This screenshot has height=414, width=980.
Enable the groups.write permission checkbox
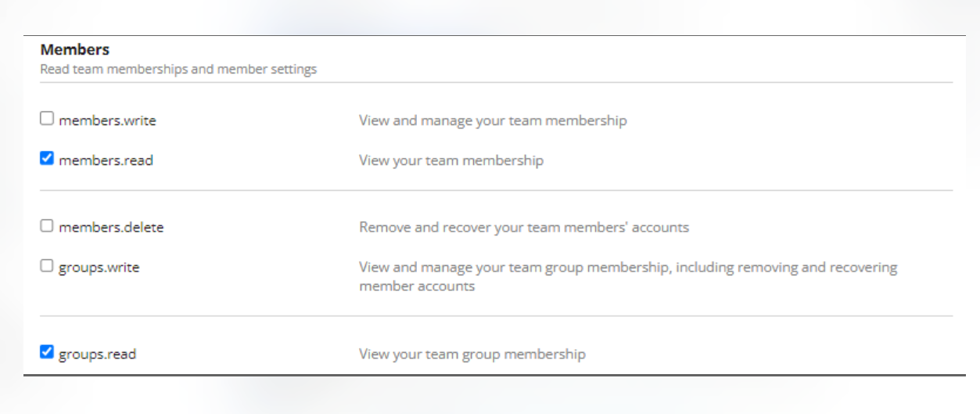coord(47,266)
